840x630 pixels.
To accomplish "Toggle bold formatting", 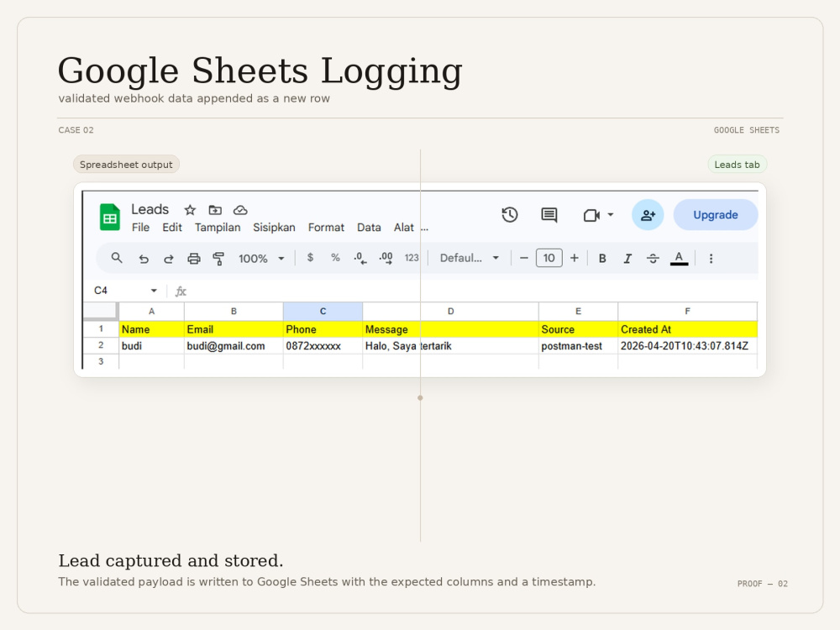I will pos(602,259).
